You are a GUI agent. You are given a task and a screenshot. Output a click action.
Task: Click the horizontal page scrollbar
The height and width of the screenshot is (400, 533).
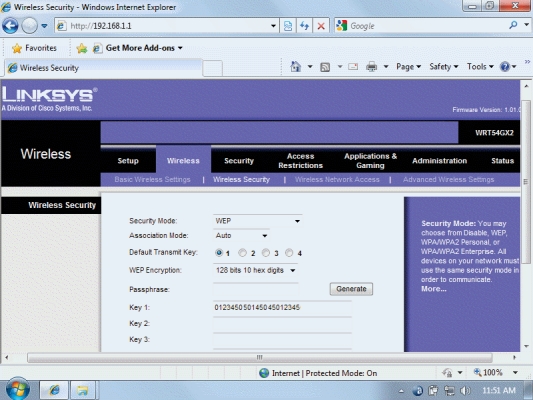(x=260, y=358)
